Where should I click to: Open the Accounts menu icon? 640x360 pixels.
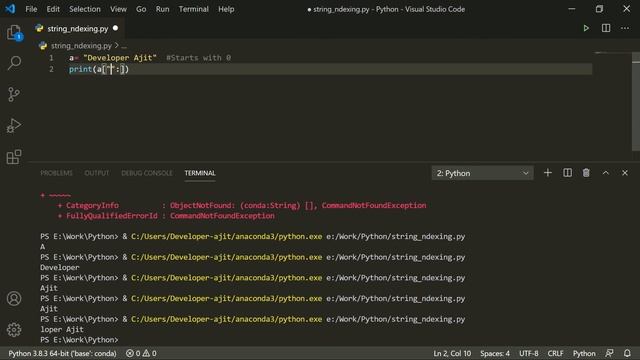pos(14,299)
